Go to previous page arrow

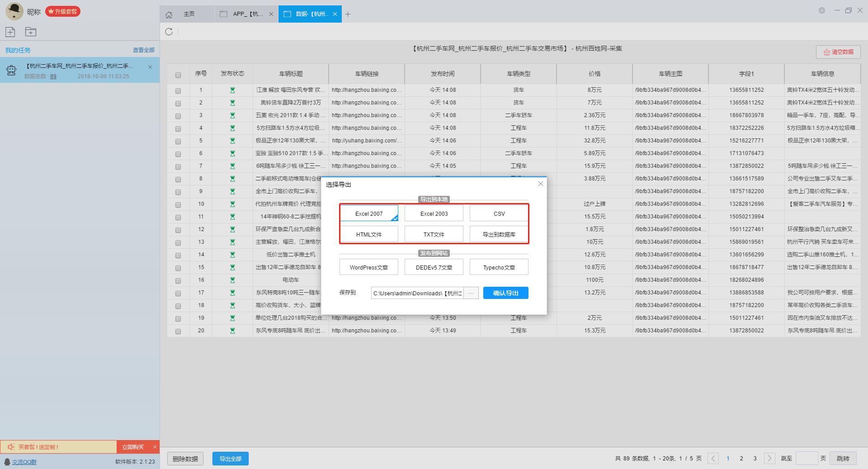tap(713, 459)
